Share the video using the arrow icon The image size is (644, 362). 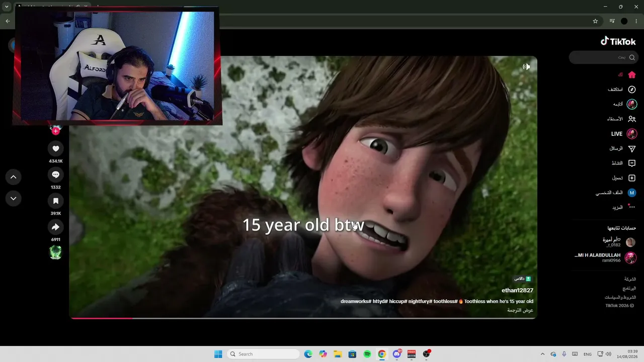click(x=56, y=227)
